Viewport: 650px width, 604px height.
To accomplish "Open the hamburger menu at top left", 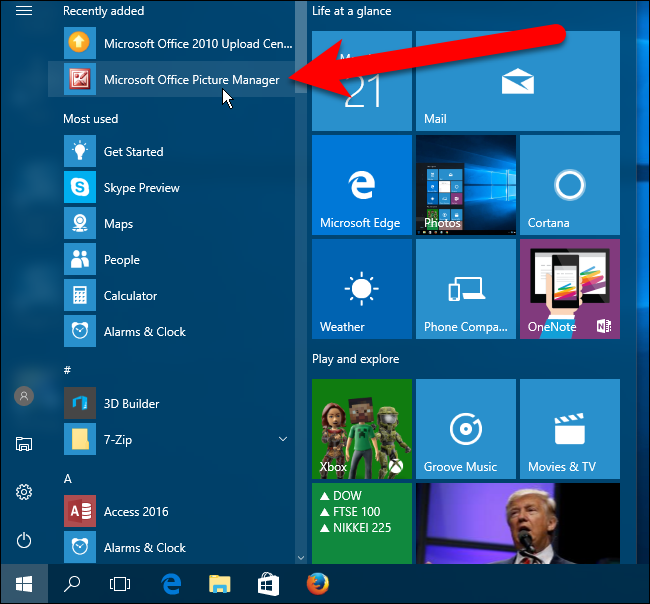I will tap(24, 11).
